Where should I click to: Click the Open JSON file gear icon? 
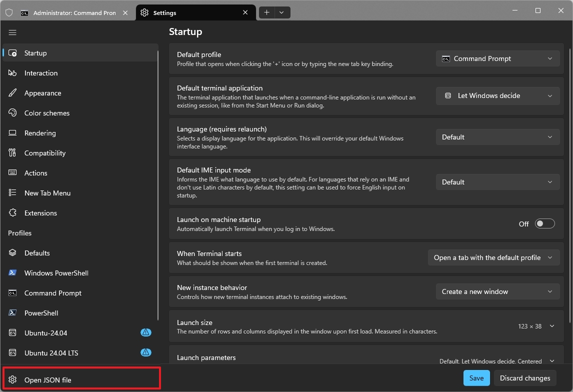(13, 380)
